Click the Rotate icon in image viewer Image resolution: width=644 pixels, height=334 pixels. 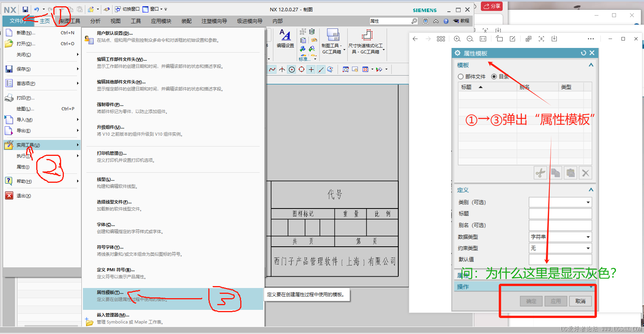[x=500, y=39]
